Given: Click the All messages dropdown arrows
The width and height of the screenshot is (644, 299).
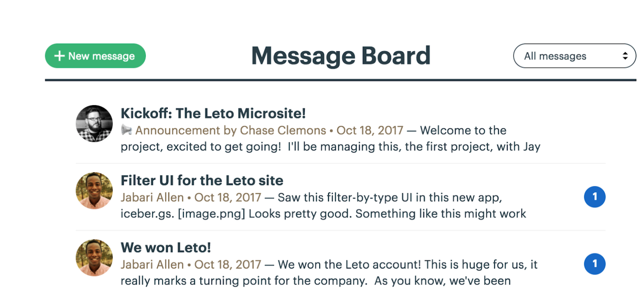Looking at the screenshot, I should tap(625, 56).
